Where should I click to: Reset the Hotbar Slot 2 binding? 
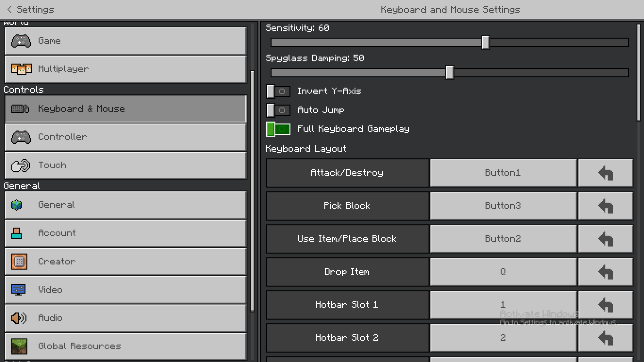605,338
